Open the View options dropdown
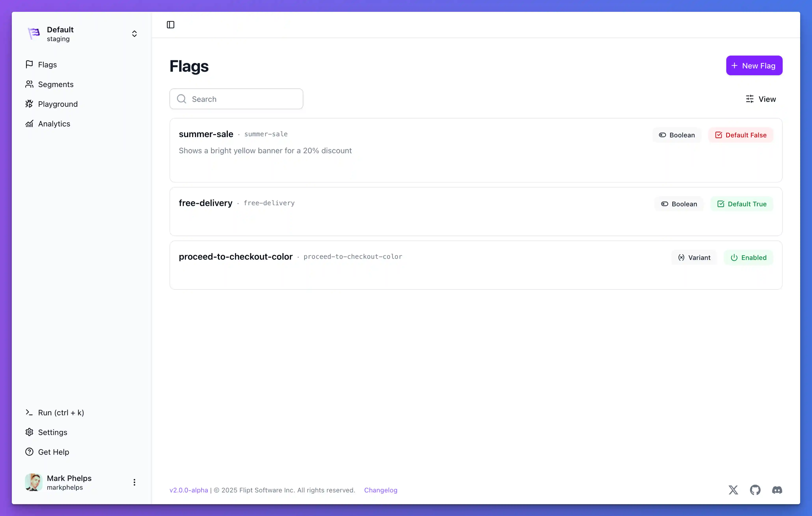 761,99
